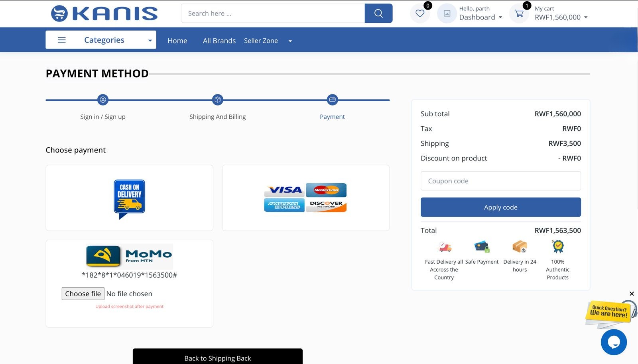Expand the Seller Zone dropdown arrow
The height and width of the screenshot is (364, 638).
tap(290, 41)
